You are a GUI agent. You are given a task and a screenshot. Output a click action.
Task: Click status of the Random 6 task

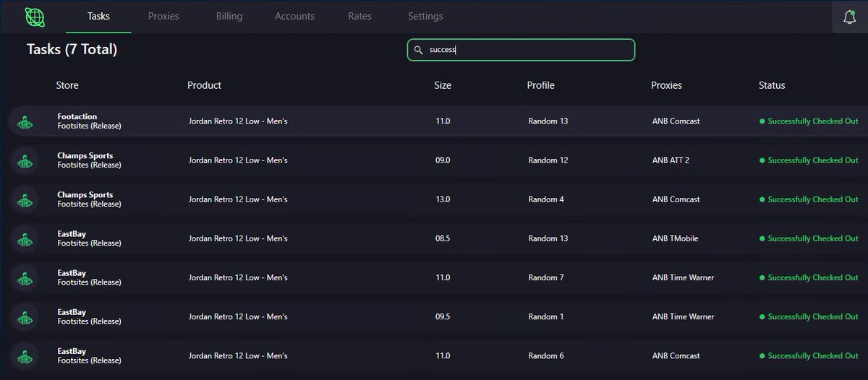click(x=809, y=355)
